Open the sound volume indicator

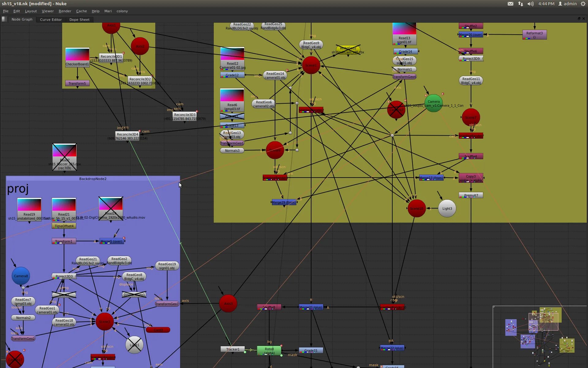click(x=530, y=4)
